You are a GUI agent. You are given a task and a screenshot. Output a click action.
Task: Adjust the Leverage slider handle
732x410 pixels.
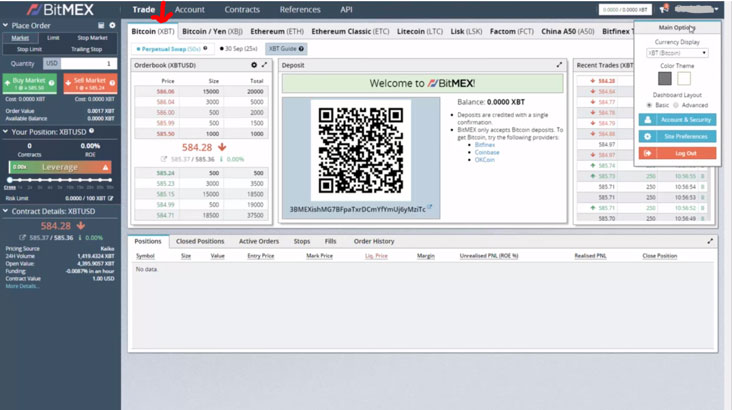pyautogui.click(x=10, y=180)
